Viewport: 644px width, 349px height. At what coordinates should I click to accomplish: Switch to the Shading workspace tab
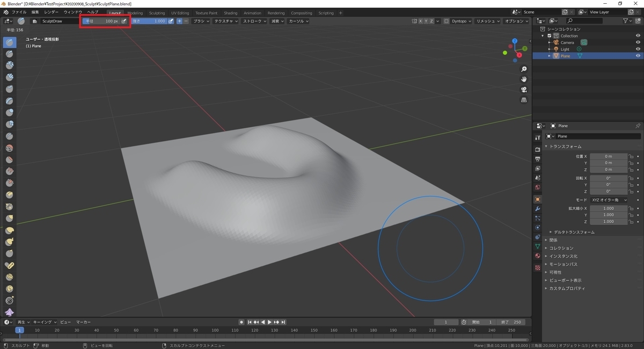pos(231,13)
